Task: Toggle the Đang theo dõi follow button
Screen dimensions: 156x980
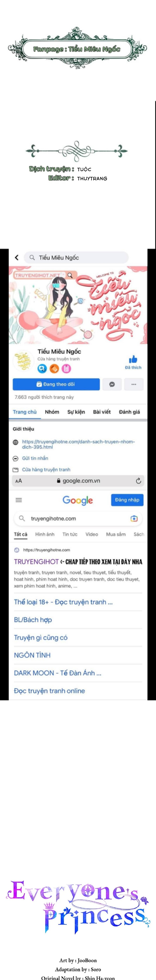Action: tap(56, 384)
